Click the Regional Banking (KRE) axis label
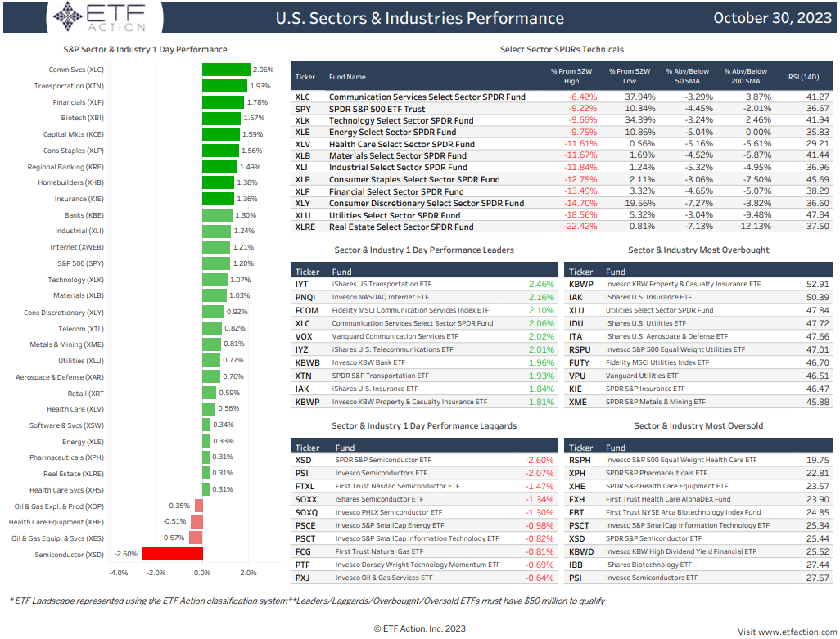840x639 pixels. 65,167
